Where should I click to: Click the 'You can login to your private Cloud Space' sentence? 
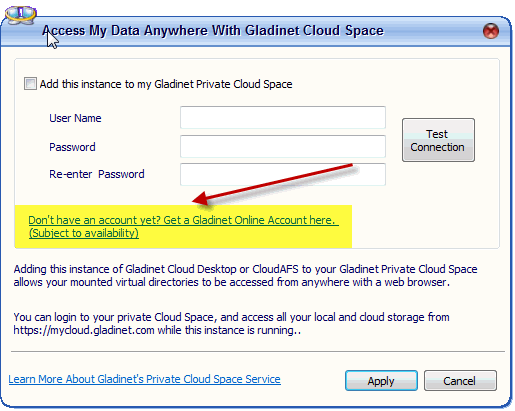pyautogui.click(x=231, y=324)
